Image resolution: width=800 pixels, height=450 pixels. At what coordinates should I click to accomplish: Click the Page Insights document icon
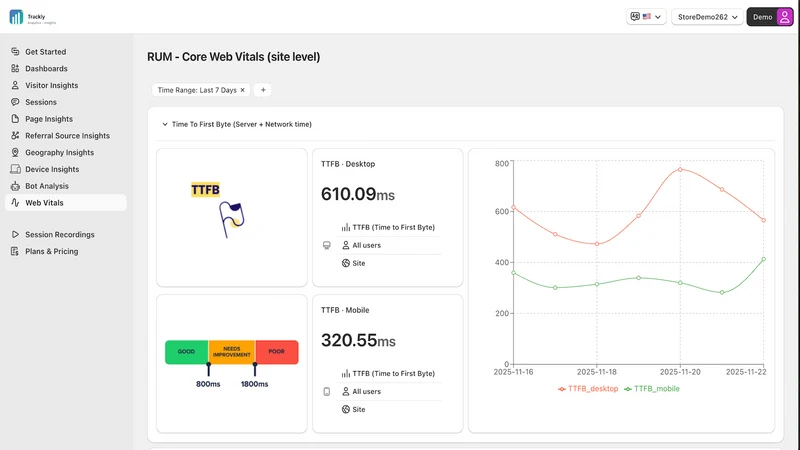pos(15,119)
